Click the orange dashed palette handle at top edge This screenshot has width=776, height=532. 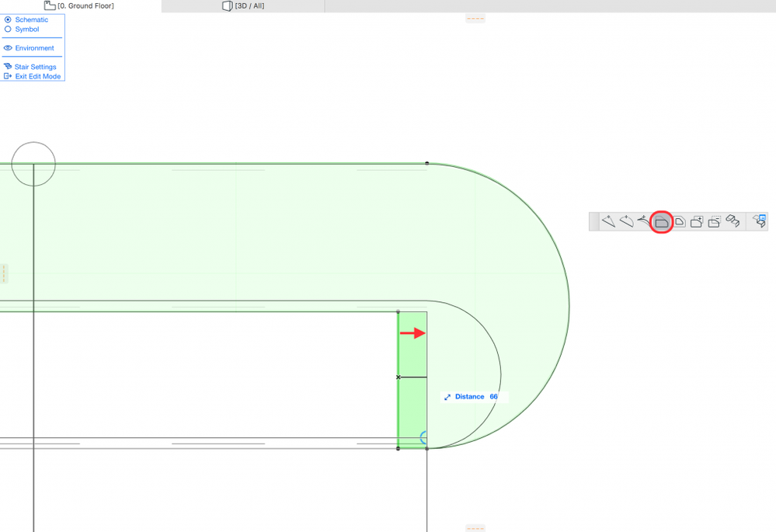[475, 19]
